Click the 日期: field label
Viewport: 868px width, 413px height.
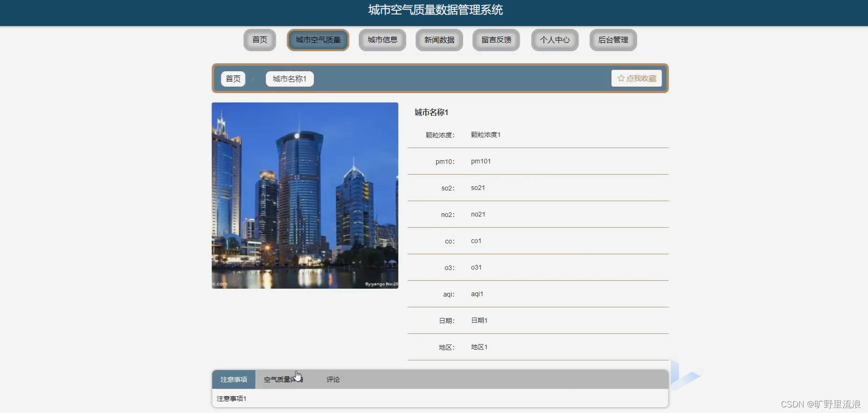tap(447, 321)
